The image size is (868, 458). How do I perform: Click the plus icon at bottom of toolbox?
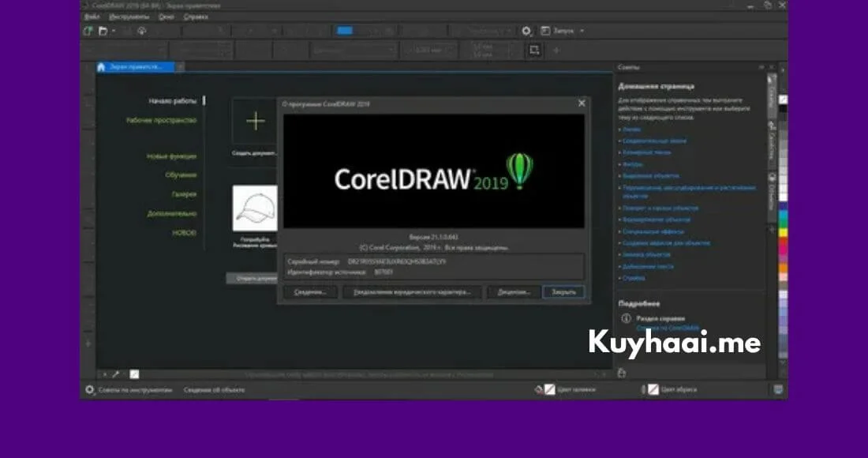coord(88,344)
